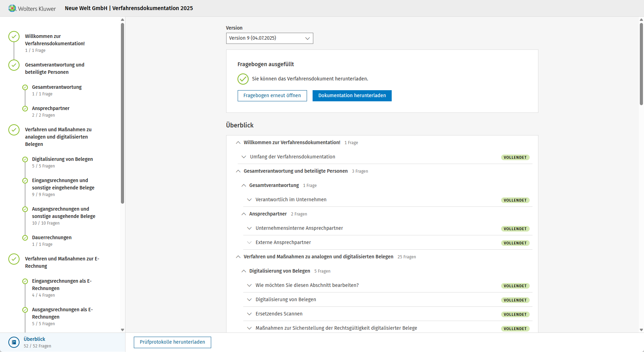Click the Wolters Kluwer logo

coord(32,8)
